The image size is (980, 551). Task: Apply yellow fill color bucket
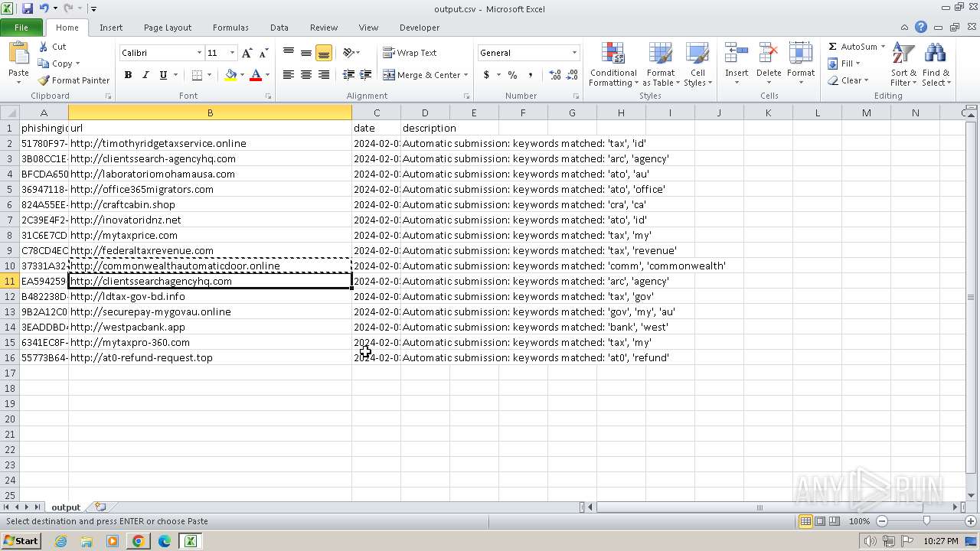point(230,75)
